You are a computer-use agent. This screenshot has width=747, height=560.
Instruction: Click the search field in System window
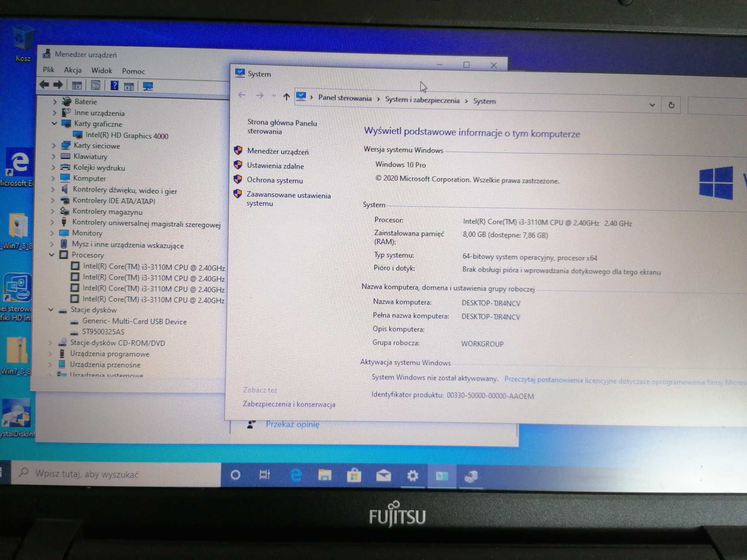coord(717,106)
